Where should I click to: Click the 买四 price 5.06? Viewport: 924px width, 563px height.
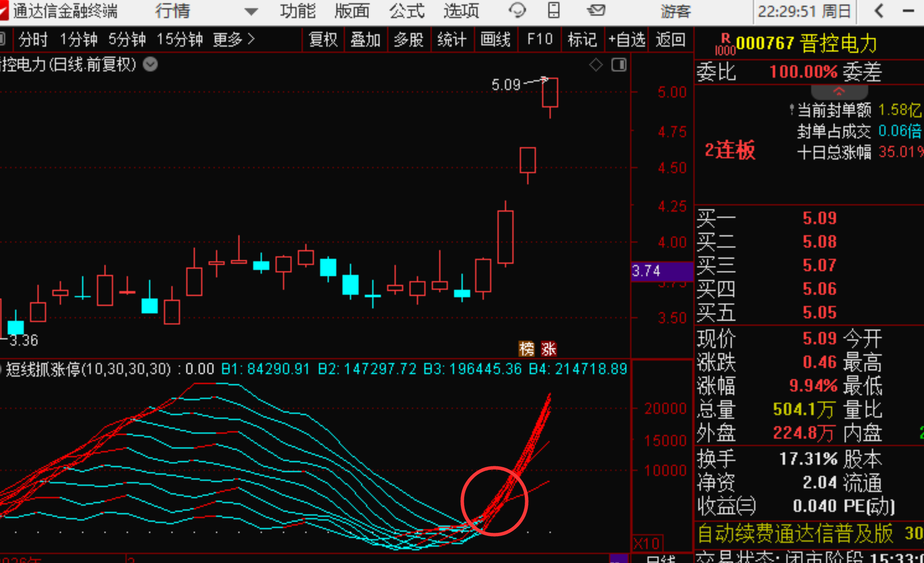click(x=819, y=289)
